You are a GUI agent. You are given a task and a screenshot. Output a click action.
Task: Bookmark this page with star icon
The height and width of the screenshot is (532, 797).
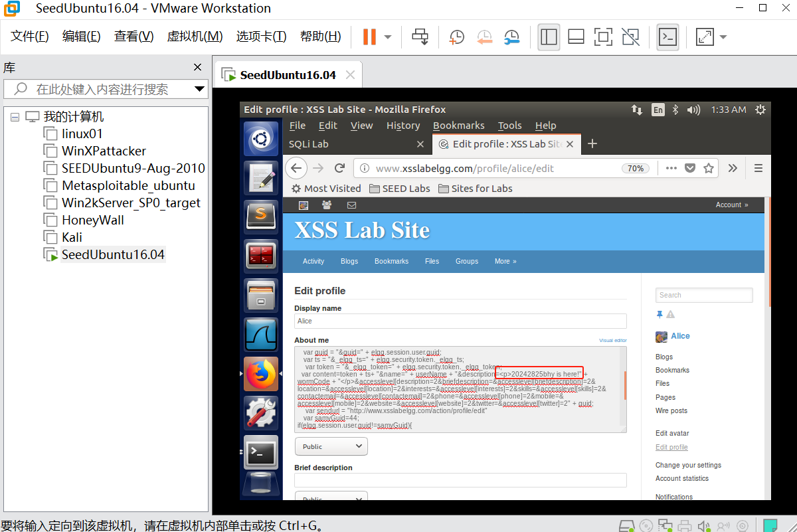(x=709, y=168)
